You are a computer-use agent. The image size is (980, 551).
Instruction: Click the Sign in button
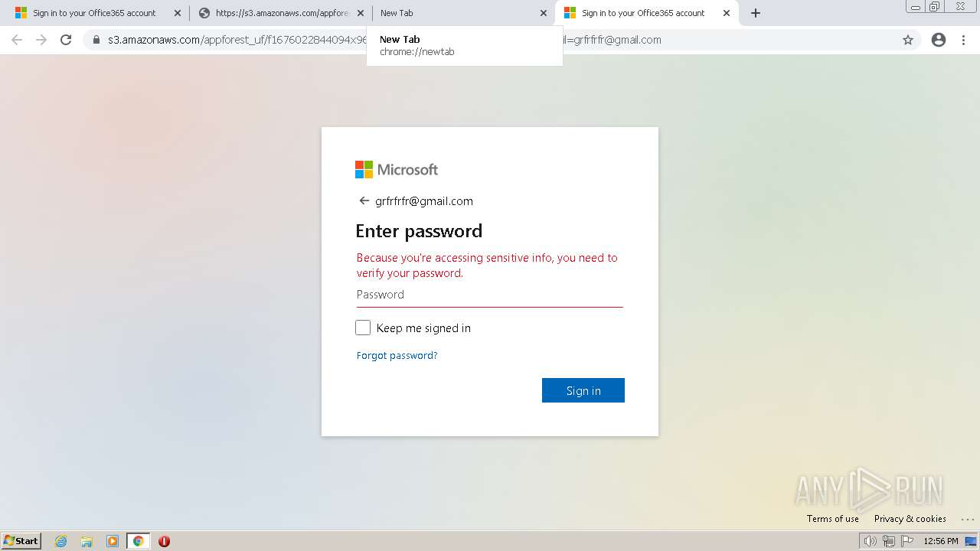(x=583, y=390)
